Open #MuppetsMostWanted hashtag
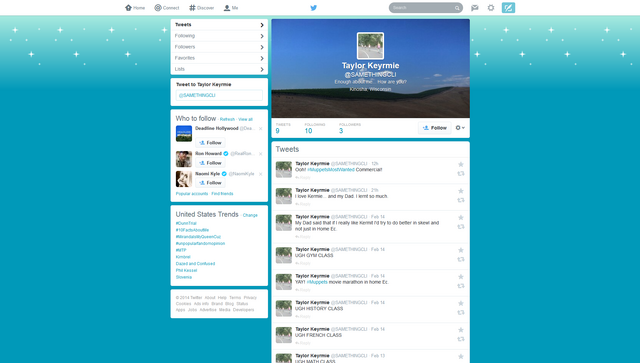Screen dimensions: 640x363 click(331, 169)
